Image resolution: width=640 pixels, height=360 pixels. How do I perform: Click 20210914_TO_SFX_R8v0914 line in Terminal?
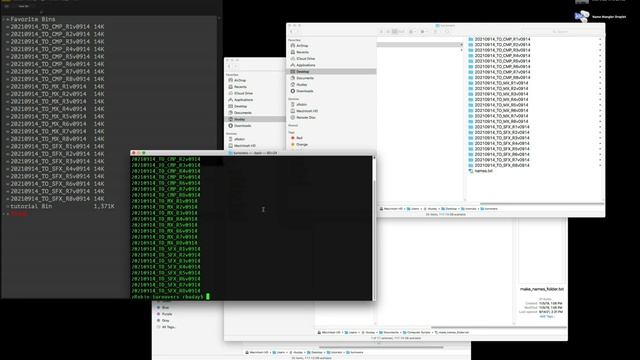pos(166,291)
